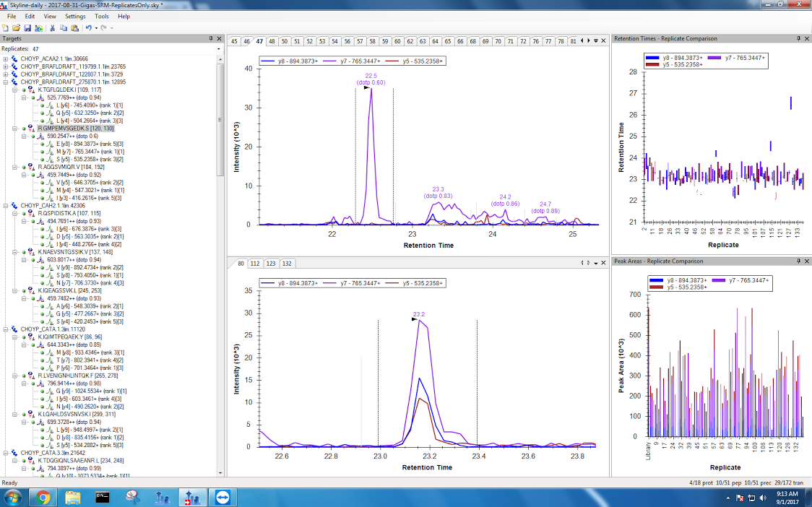812x507 pixels.
Task: Toggle auto-hide pin on Retention Times panel
Action: (798, 38)
